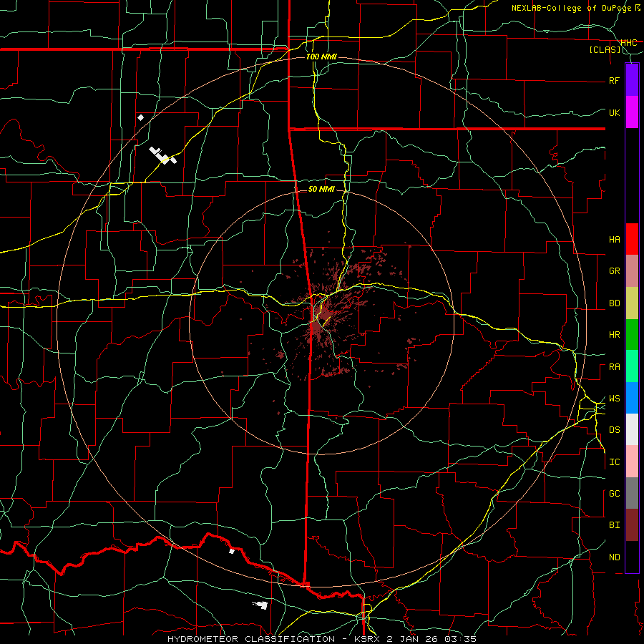This screenshot has width=644, height=644.
Task: Click the RF legend label
Action: click(x=615, y=80)
